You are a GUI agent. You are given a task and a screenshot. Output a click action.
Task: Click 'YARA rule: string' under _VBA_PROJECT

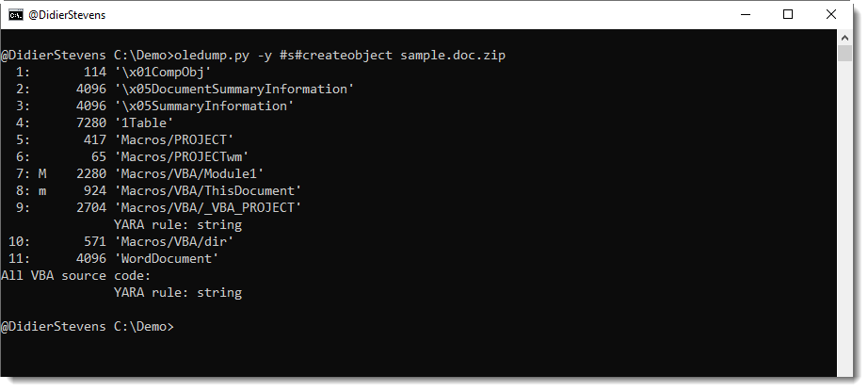pyautogui.click(x=178, y=224)
